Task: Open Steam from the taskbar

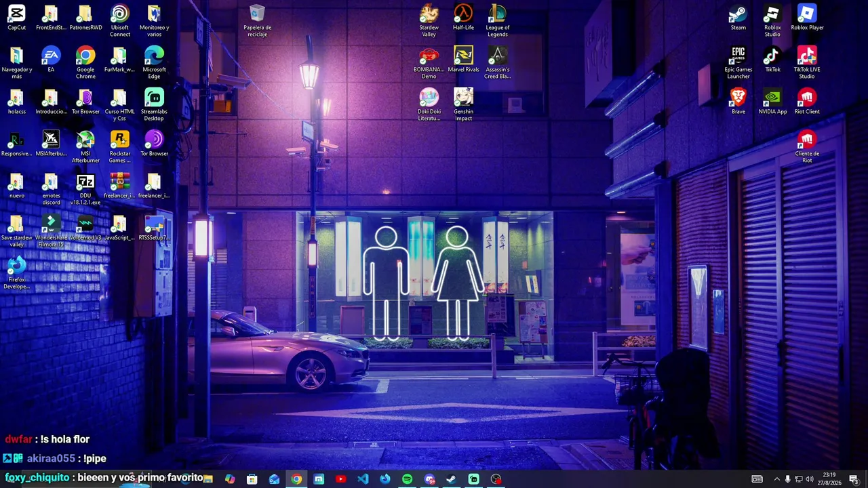Action: coord(451,479)
